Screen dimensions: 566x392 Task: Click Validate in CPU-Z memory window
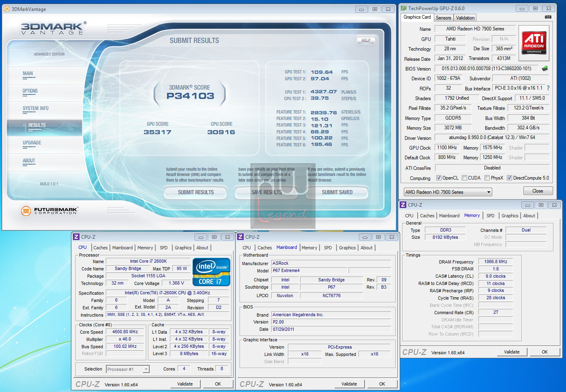(x=512, y=352)
